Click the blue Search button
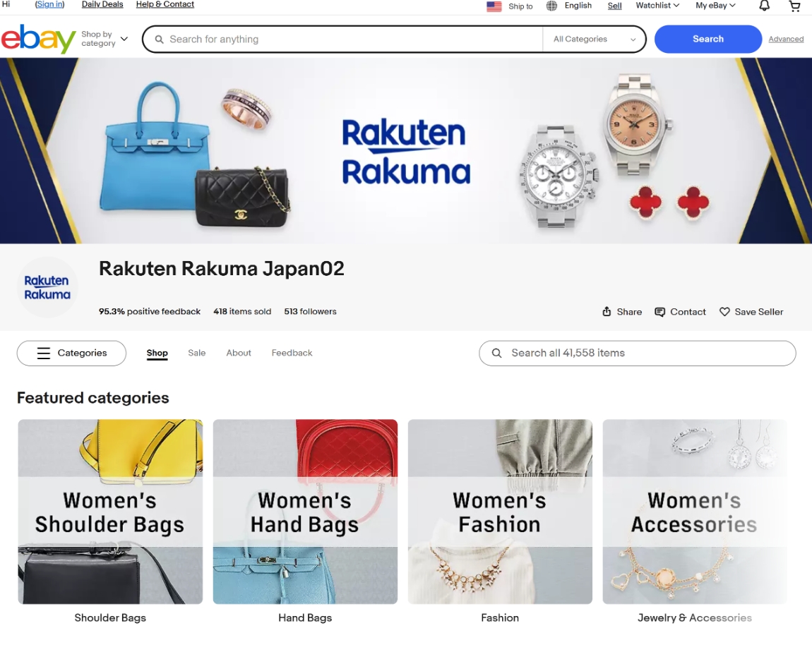This screenshot has height=652, width=812. click(708, 39)
